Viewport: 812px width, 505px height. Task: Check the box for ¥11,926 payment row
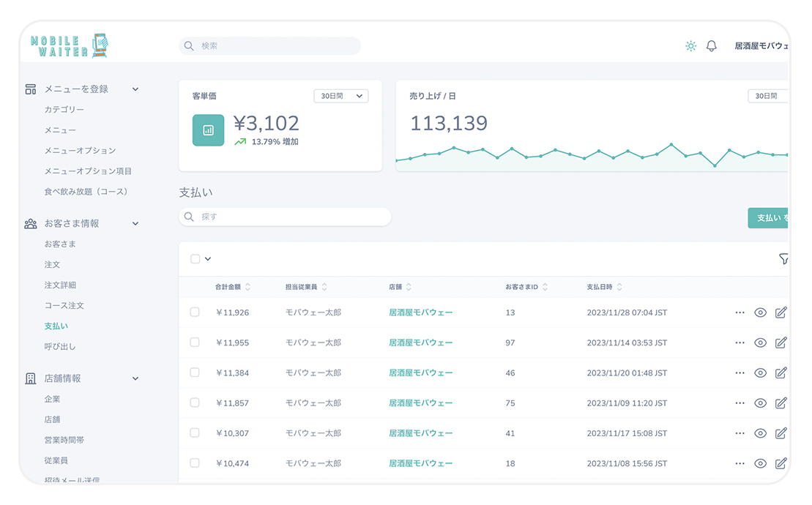pyautogui.click(x=195, y=313)
